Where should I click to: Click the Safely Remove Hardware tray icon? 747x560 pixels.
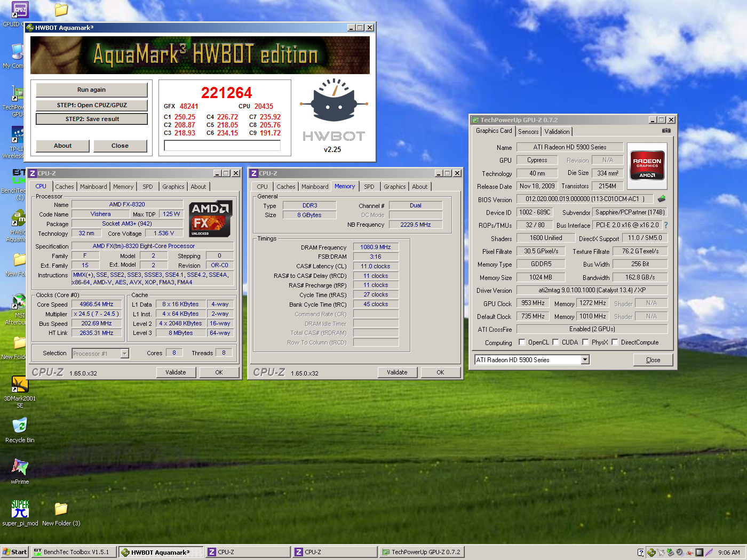click(671, 553)
